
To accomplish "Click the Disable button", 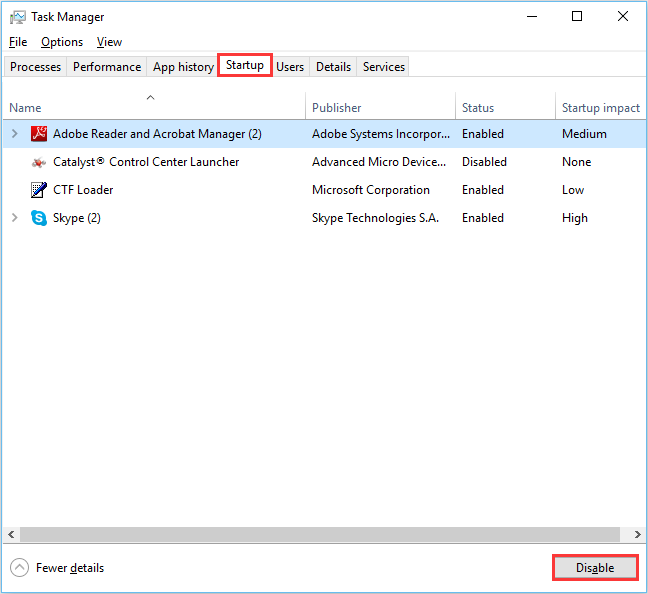I will (595, 568).
